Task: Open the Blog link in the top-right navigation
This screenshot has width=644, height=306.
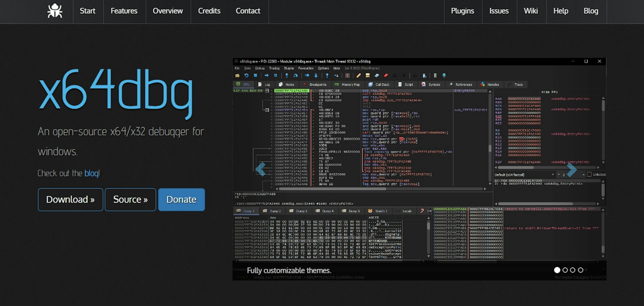Action: tap(591, 11)
